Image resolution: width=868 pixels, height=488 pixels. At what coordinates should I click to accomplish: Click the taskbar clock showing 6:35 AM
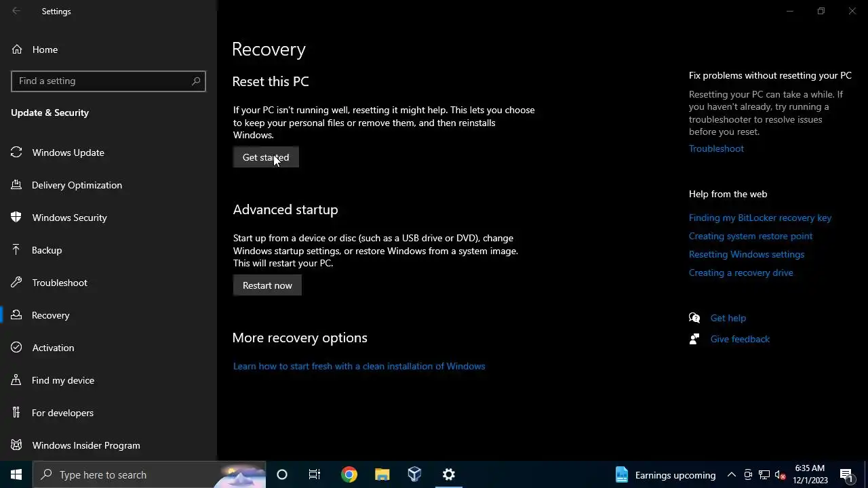tap(810, 474)
